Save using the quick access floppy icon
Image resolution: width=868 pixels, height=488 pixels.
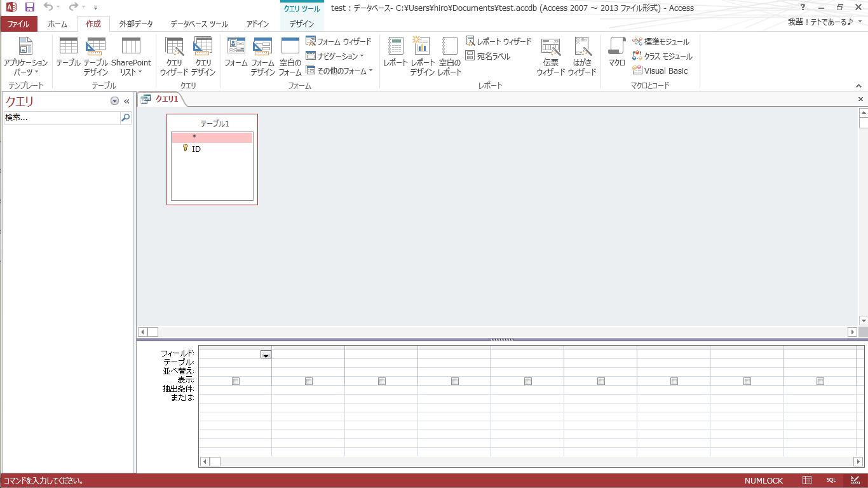pos(29,8)
